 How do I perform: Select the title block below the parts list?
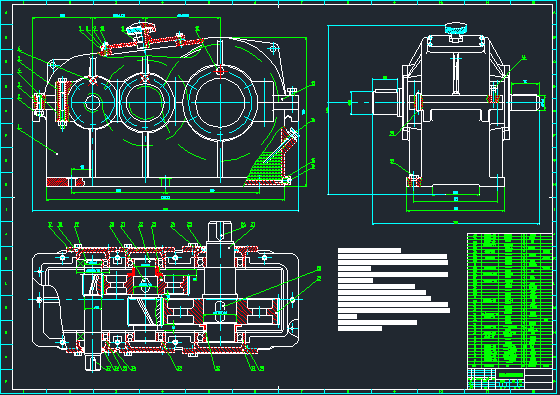point(510,379)
